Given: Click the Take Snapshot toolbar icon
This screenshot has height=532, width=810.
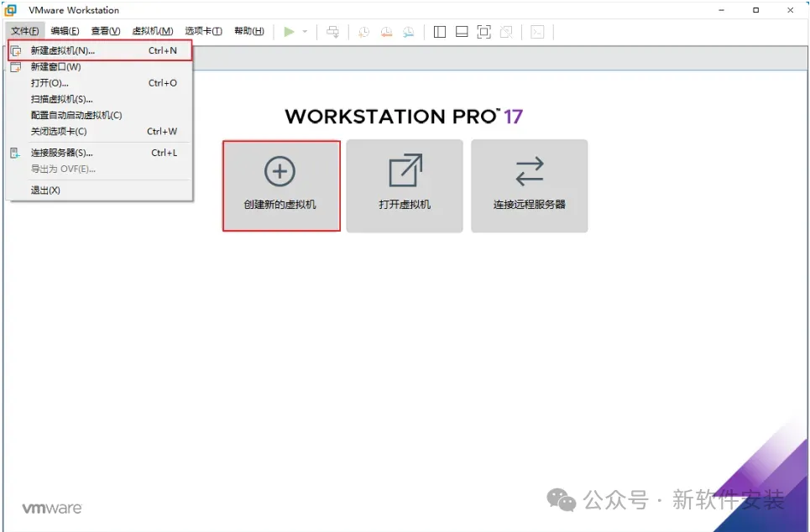Looking at the screenshot, I should pyautogui.click(x=364, y=32).
